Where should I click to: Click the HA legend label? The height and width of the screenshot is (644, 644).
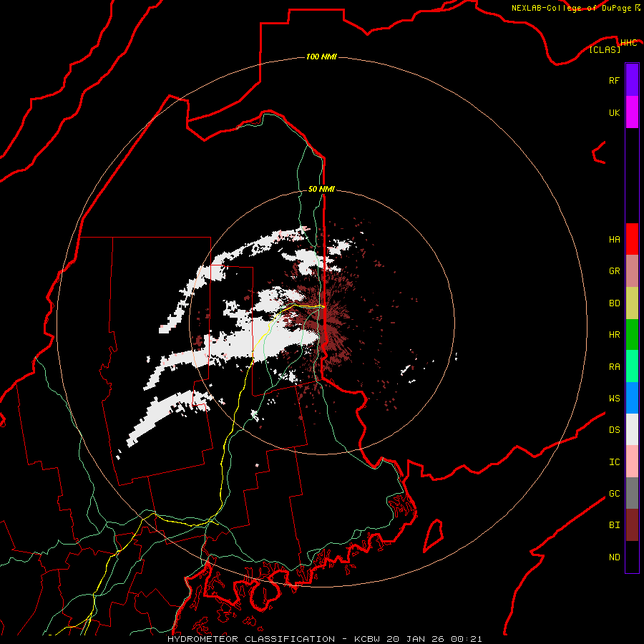point(614,239)
